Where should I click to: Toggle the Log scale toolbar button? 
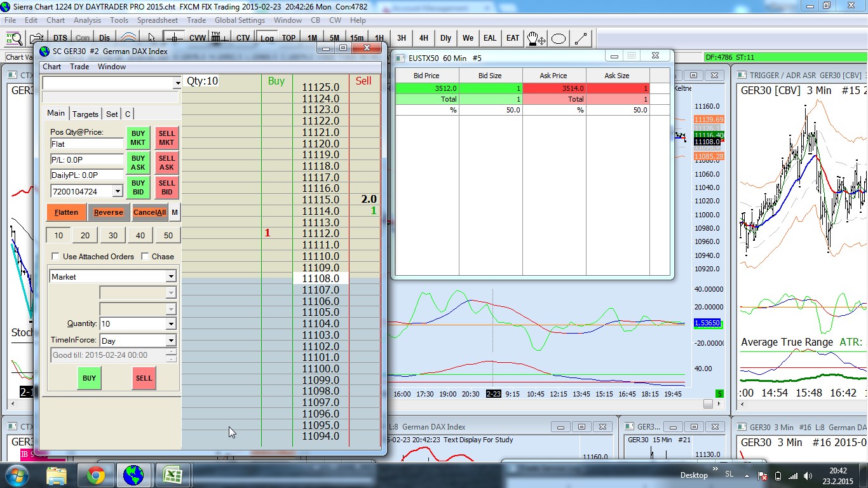click(267, 38)
